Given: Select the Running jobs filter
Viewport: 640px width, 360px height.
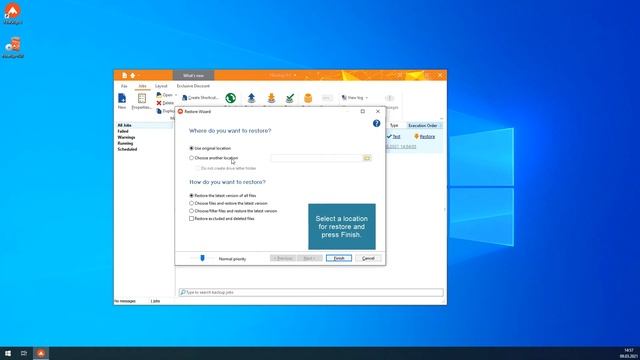Looking at the screenshot, I should (x=125, y=143).
